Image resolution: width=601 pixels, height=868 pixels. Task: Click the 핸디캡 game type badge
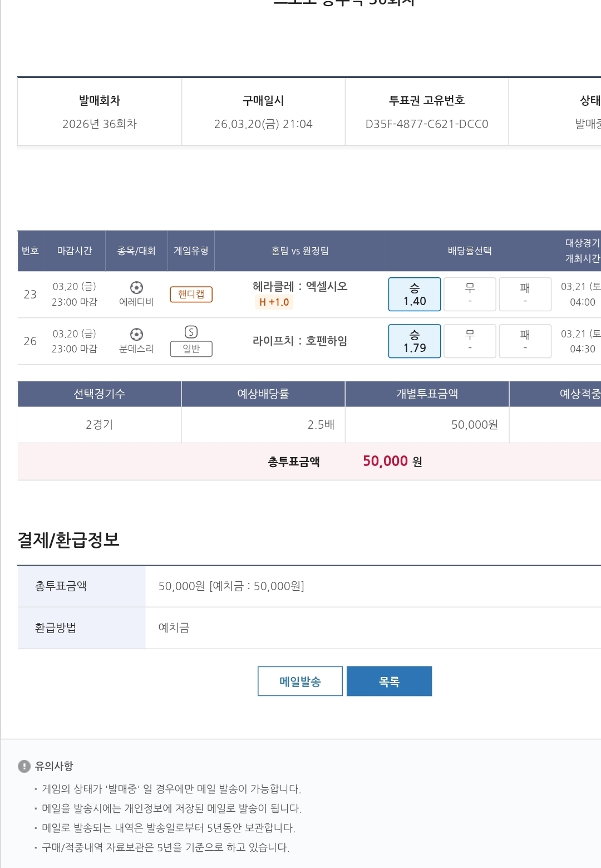pyautogui.click(x=191, y=294)
